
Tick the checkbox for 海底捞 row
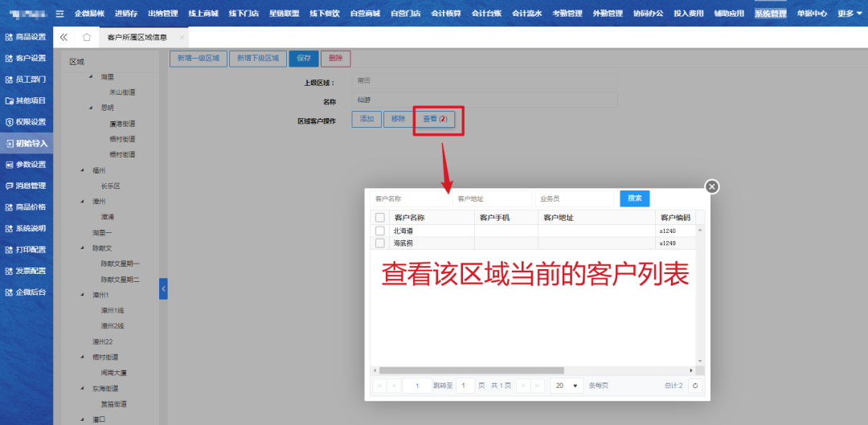click(380, 243)
